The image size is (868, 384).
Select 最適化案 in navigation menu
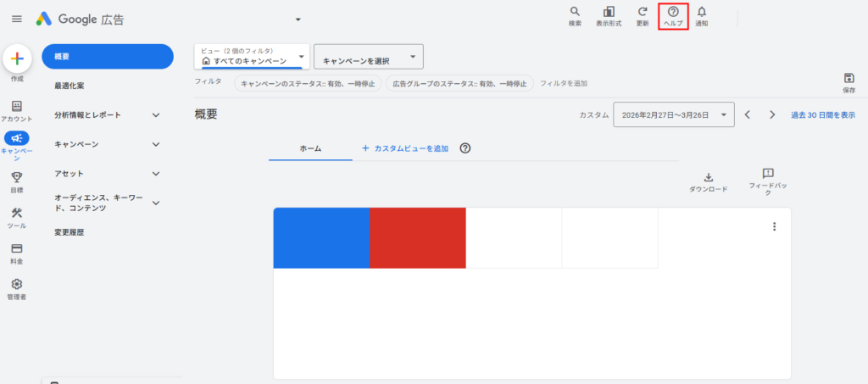pos(70,86)
